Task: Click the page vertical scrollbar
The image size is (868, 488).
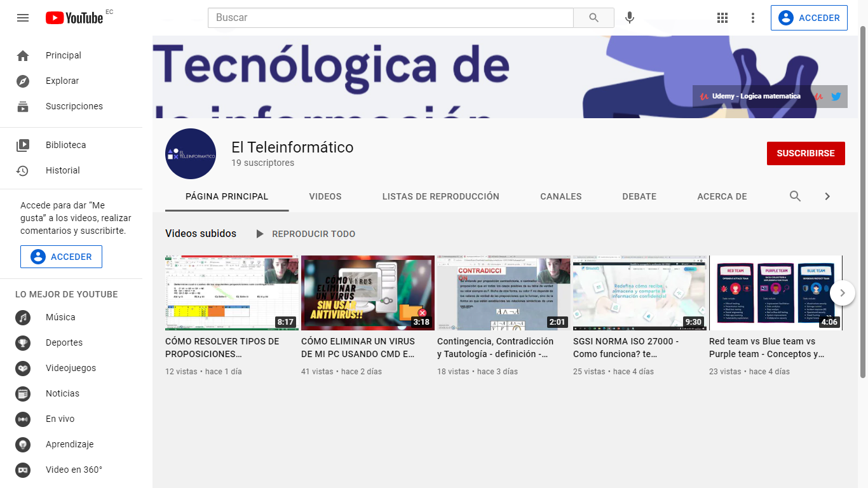Action: (863, 203)
